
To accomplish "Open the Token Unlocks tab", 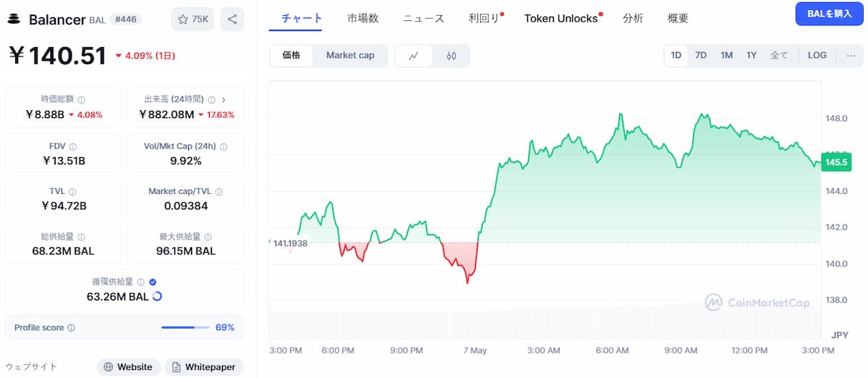I will click(x=561, y=18).
